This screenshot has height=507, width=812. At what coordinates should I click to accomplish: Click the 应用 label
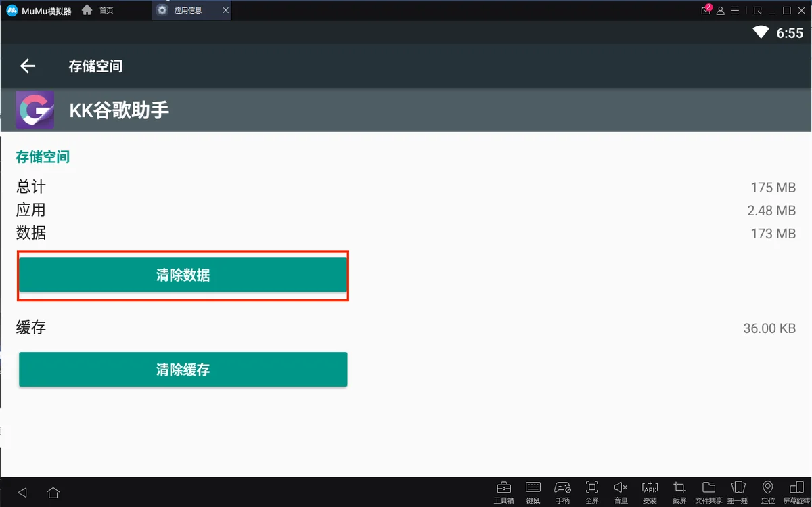(x=31, y=211)
